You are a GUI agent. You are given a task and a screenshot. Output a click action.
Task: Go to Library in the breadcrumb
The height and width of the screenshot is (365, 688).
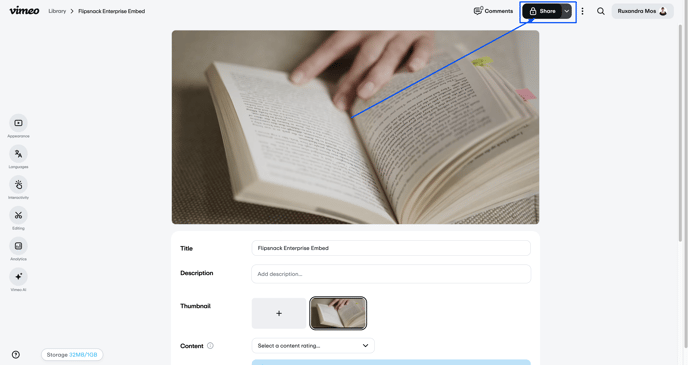(x=57, y=11)
